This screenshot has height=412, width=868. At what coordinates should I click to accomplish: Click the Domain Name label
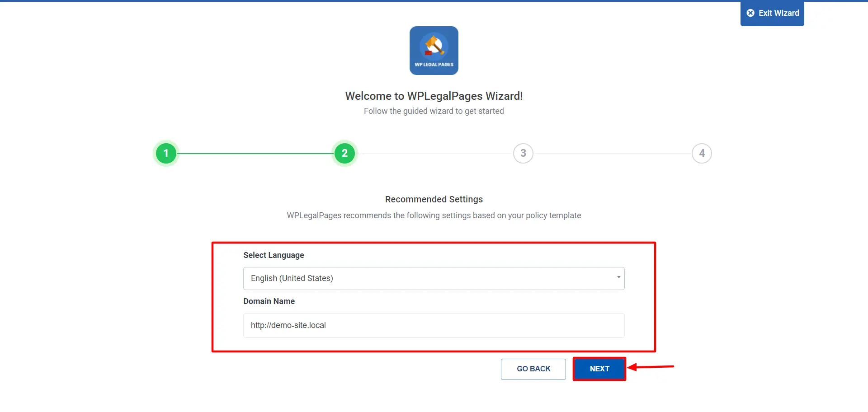(x=269, y=301)
